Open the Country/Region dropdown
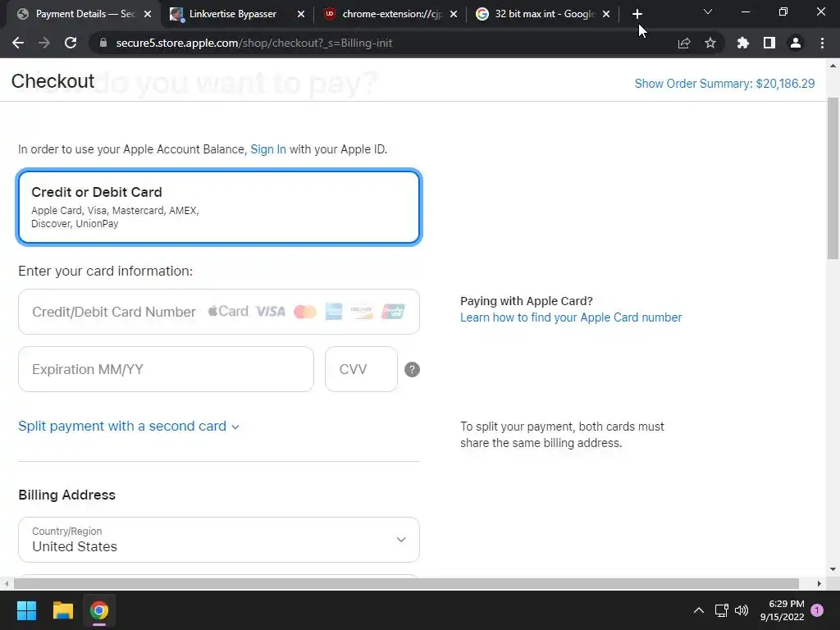 [219, 540]
